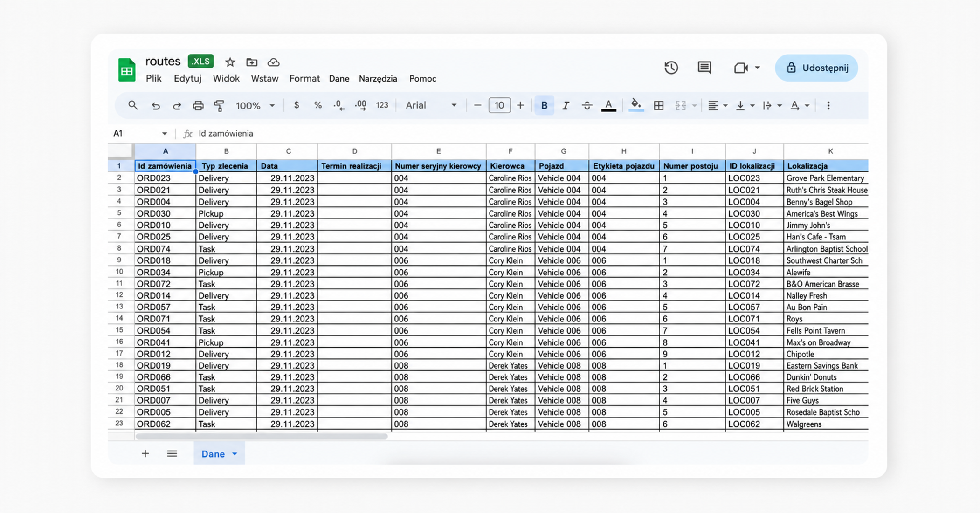
Task: Open horizontal align dropdown
Action: (x=718, y=106)
